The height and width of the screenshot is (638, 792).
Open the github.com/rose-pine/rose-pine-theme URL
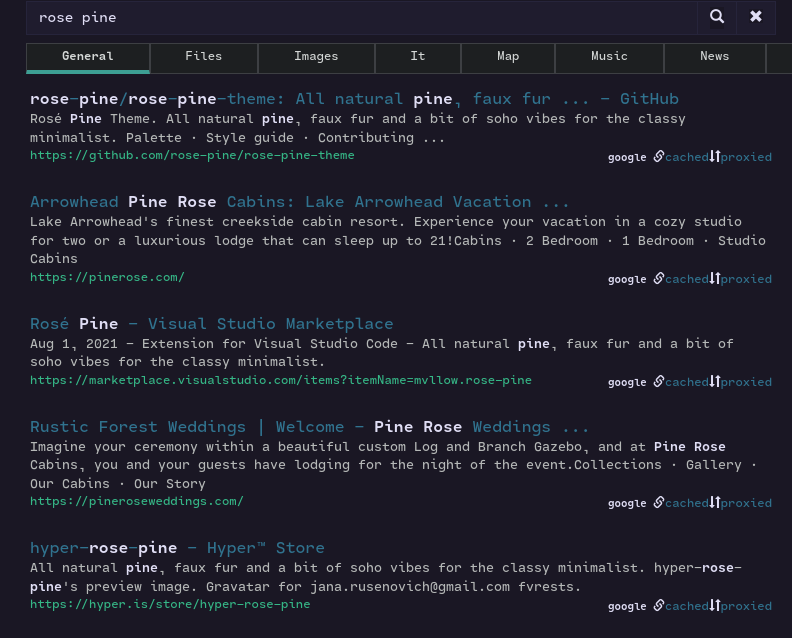192,156
